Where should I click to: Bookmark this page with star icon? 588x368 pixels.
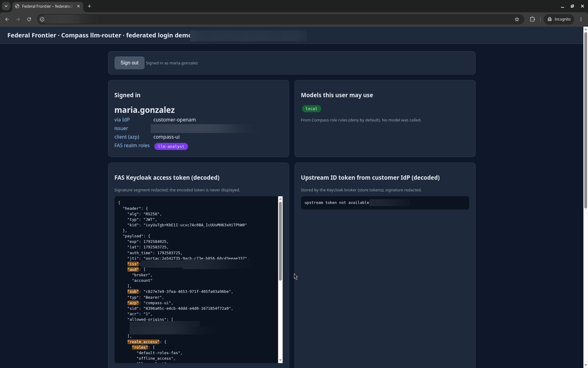tap(517, 19)
